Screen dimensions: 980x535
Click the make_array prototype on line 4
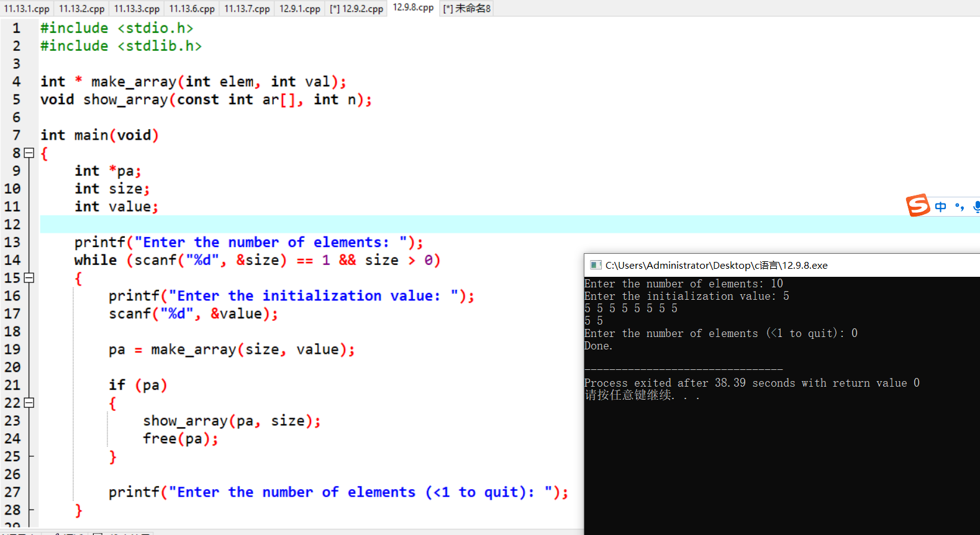[x=193, y=81]
